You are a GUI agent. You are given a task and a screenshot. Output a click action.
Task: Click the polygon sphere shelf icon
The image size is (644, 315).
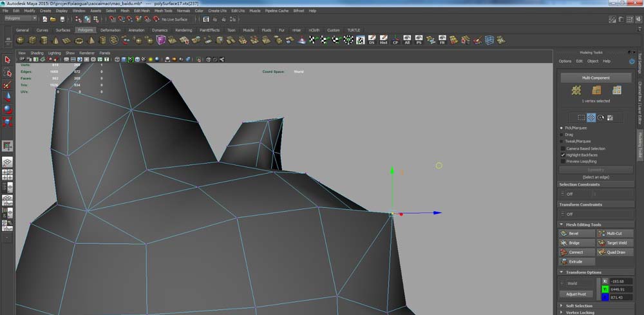tap(21, 40)
